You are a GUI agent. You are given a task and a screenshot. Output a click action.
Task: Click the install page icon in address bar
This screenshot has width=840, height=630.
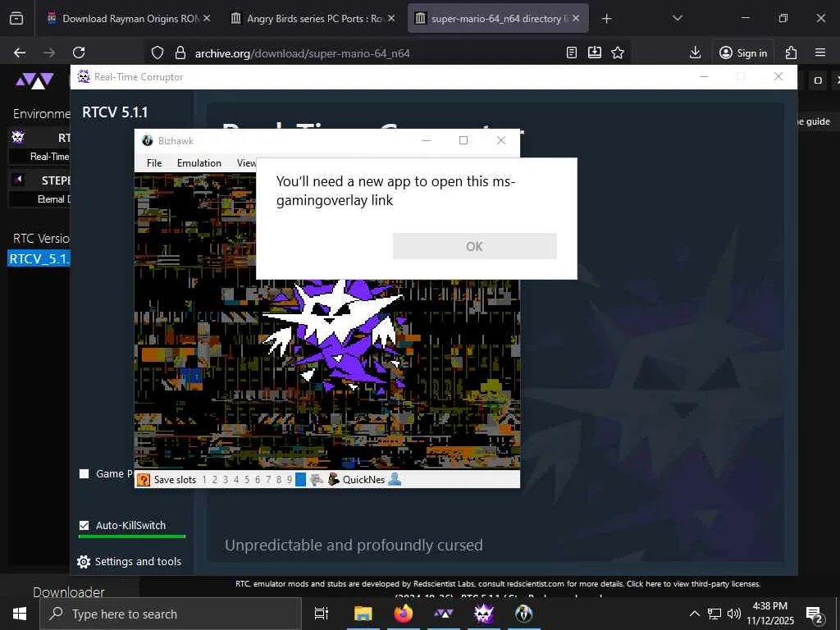[595, 52]
